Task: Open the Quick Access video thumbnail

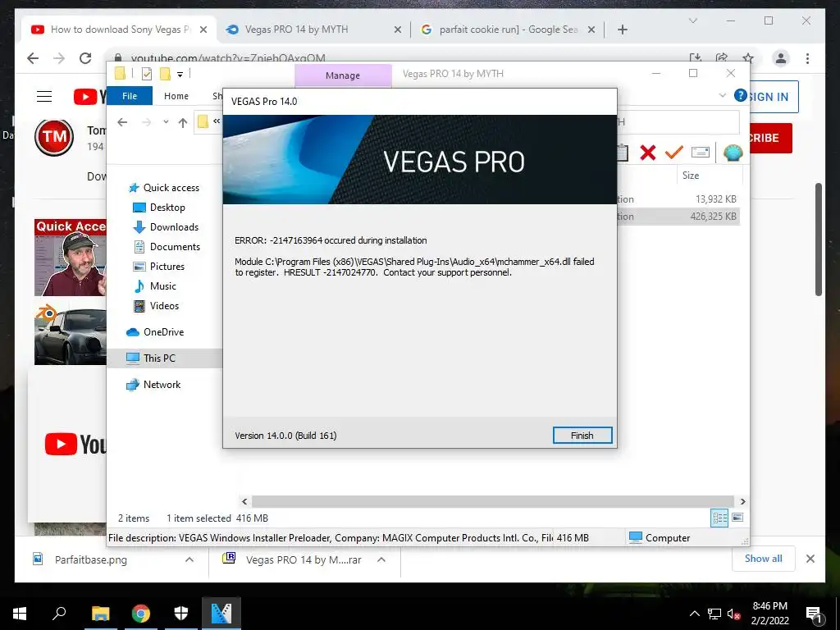Action: point(71,257)
